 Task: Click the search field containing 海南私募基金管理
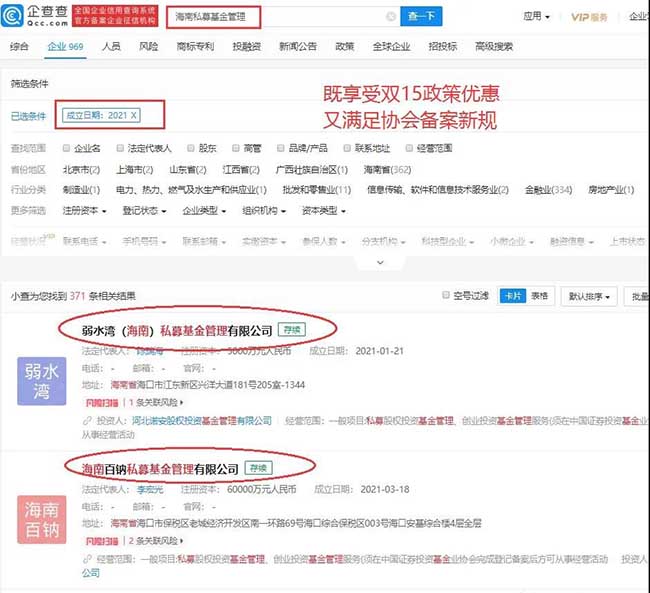point(283,17)
